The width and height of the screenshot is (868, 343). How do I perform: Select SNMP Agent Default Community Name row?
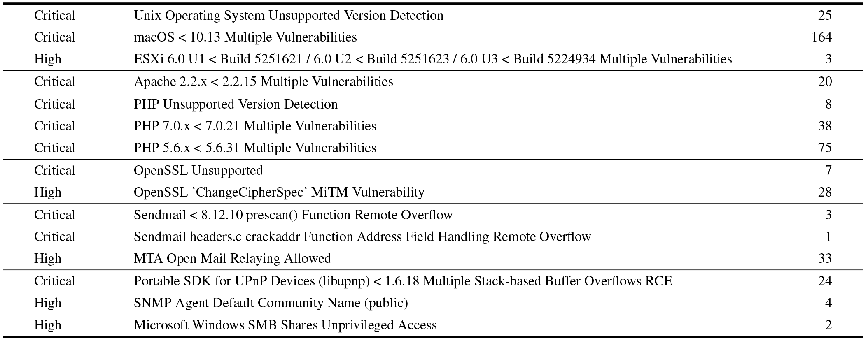(433, 303)
